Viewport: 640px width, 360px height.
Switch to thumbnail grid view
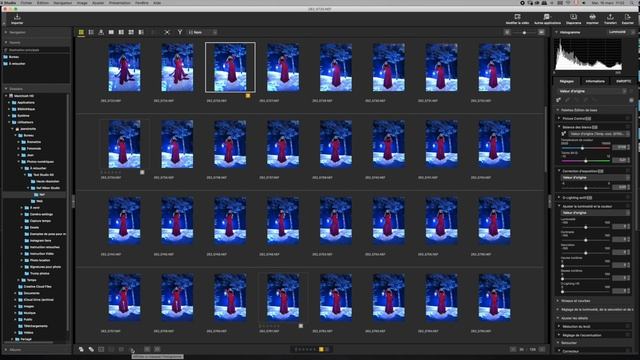tap(81, 32)
